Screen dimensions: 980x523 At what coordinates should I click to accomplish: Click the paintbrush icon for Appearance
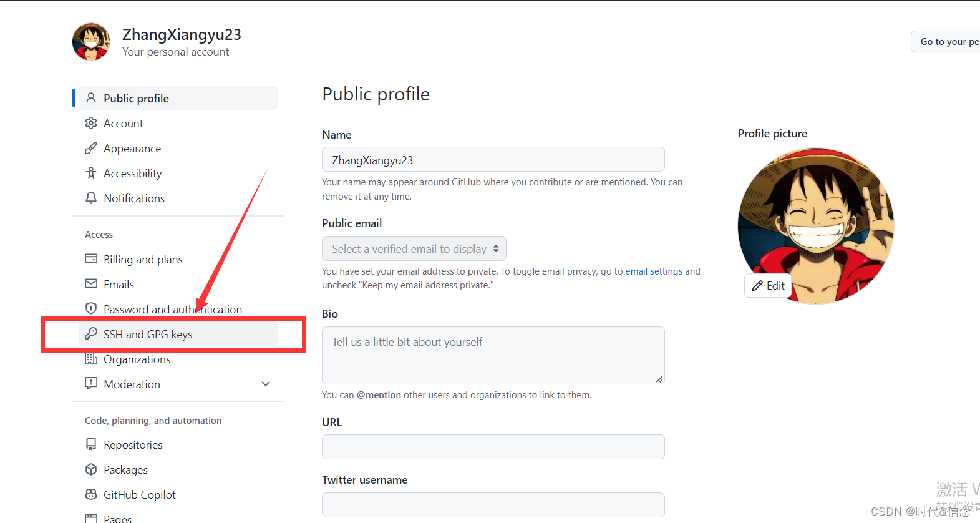[x=91, y=148]
